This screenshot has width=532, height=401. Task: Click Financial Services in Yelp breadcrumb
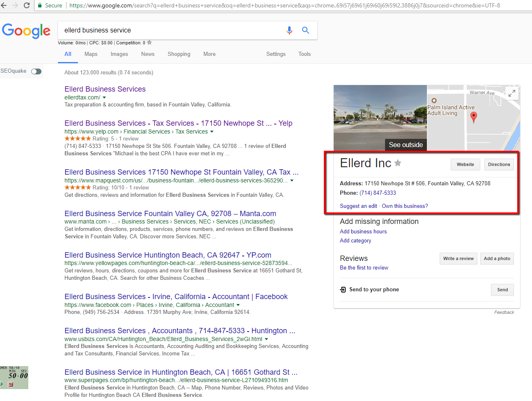coord(147,132)
